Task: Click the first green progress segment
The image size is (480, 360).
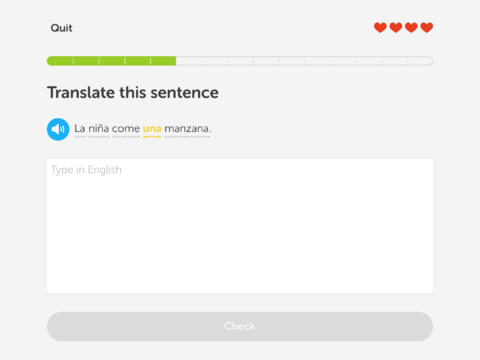Action: [x=60, y=61]
